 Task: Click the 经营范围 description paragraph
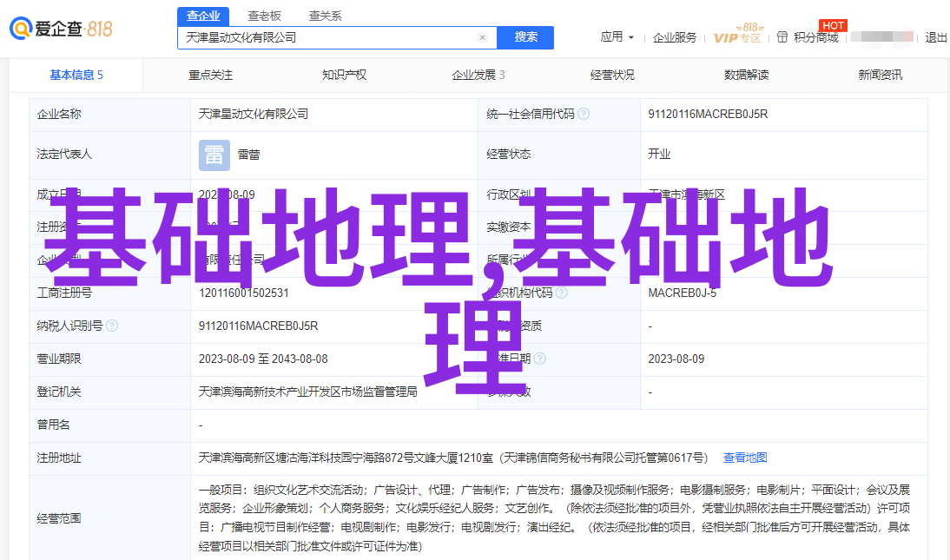(x=554, y=518)
